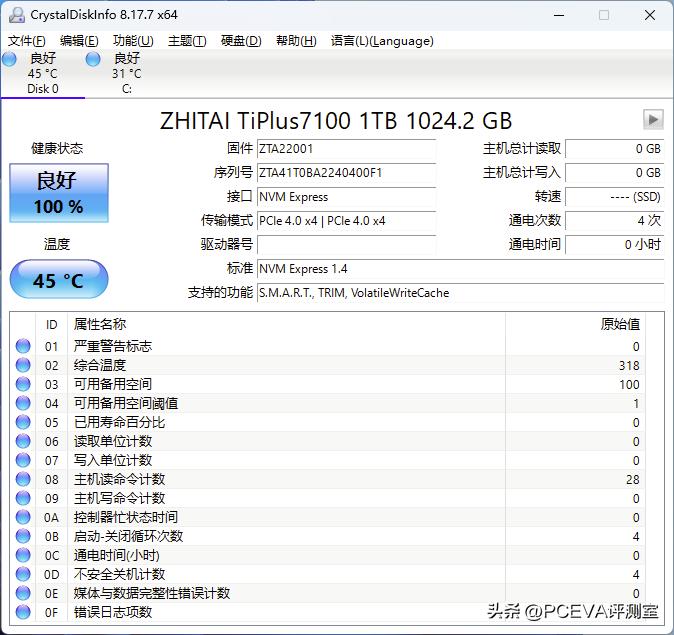The width and height of the screenshot is (674, 635).
Task: Click the 主机总计读取 value 0 GB
Action: coord(615,149)
